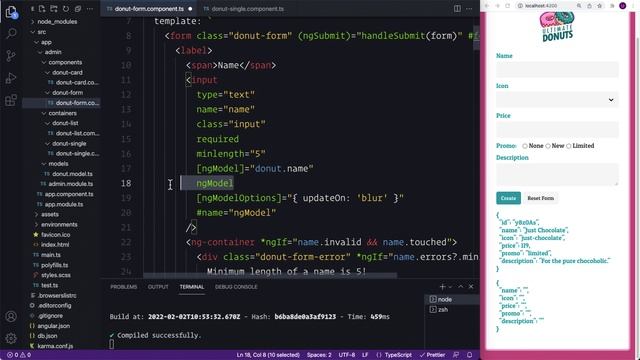Click the Create button in donut form

tap(508, 198)
